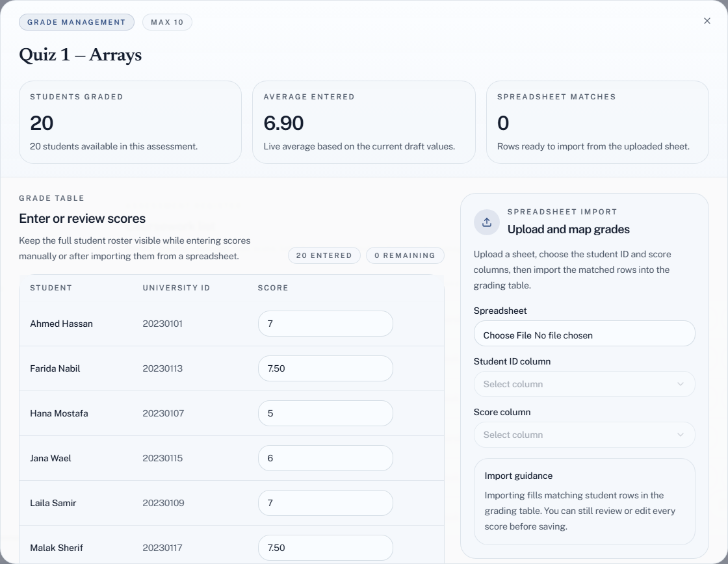Click the 20 ENTERED pill

pyautogui.click(x=324, y=255)
